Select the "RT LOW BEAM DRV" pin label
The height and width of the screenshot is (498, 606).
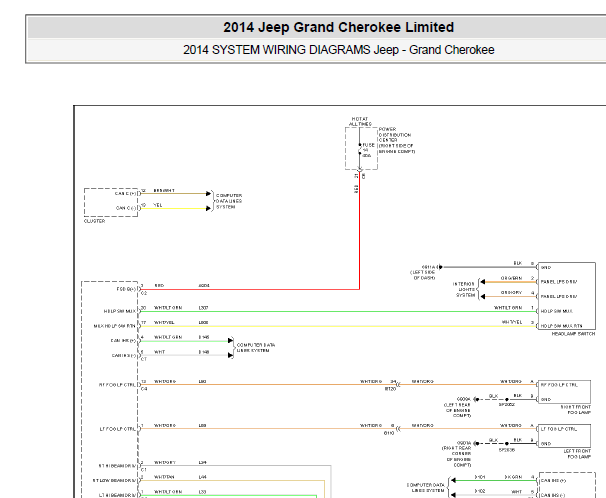pyautogui.click(x=114, y=481)
